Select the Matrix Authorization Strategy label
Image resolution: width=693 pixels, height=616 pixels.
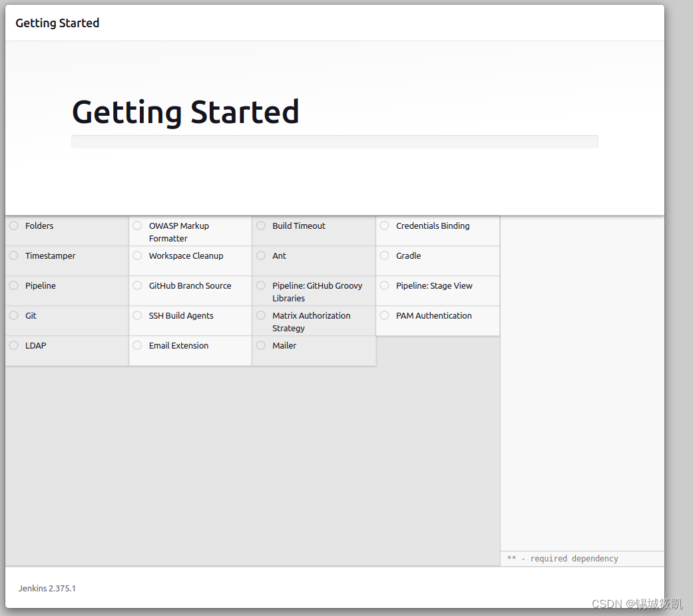312,322
